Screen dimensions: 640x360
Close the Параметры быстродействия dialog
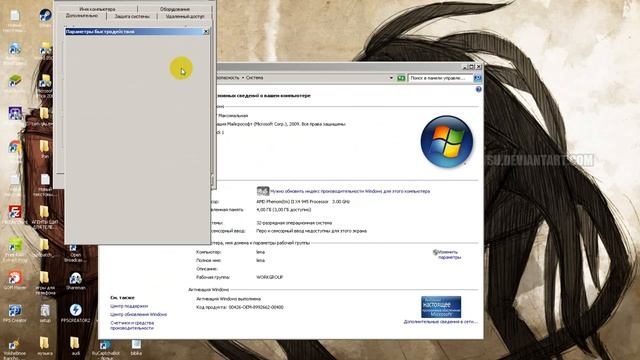(x=206, y=31)
